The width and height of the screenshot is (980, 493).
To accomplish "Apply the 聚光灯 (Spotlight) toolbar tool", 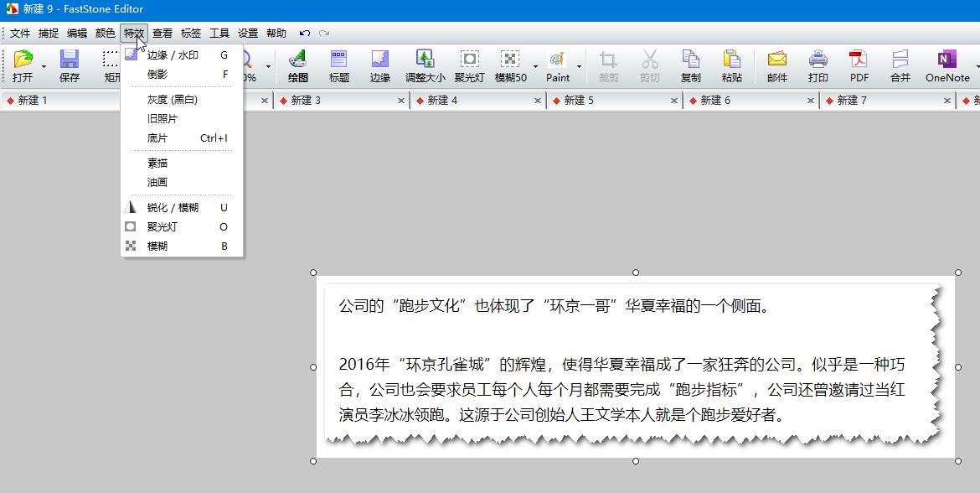I will [x=469, y=65].
